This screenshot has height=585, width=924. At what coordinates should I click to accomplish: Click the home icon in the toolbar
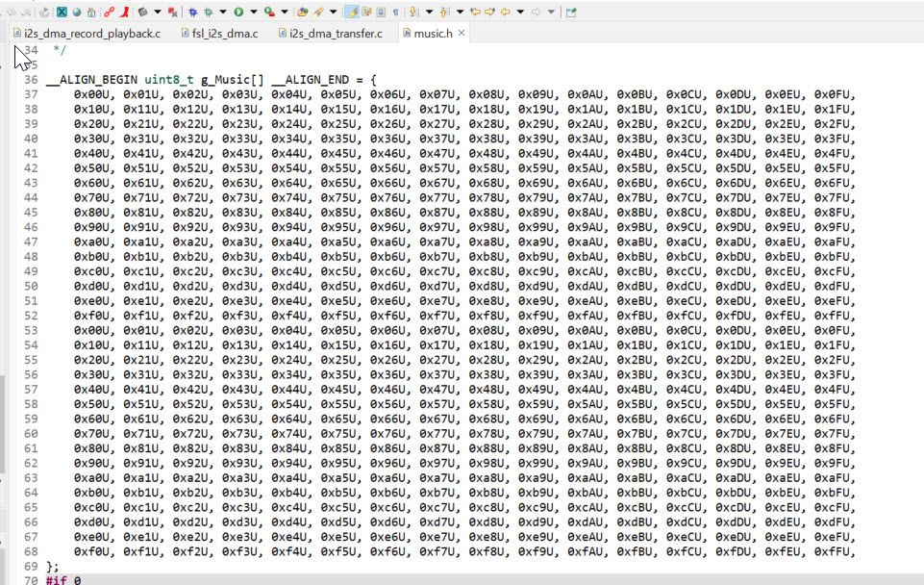pyautogui.click(x=91, y=12)
